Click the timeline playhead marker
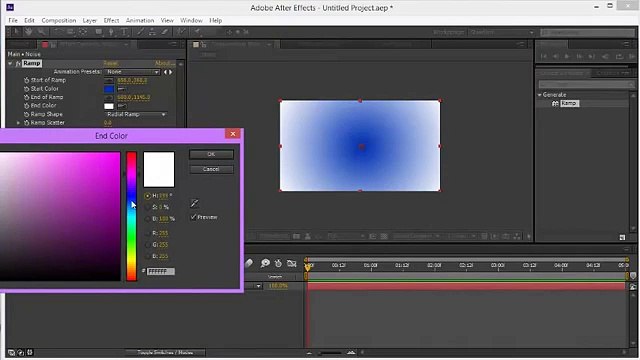The width and height of the screenshot is (640, 360). (309, 266)
